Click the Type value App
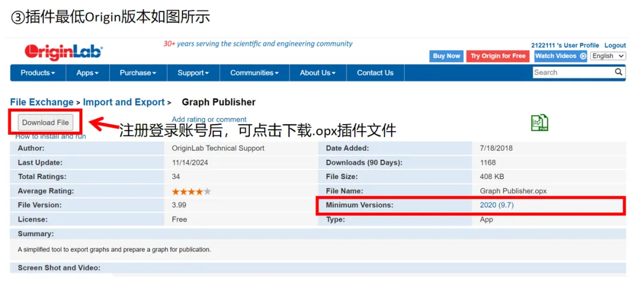Screen dimensions: 644x294 [x=487, y=219]
